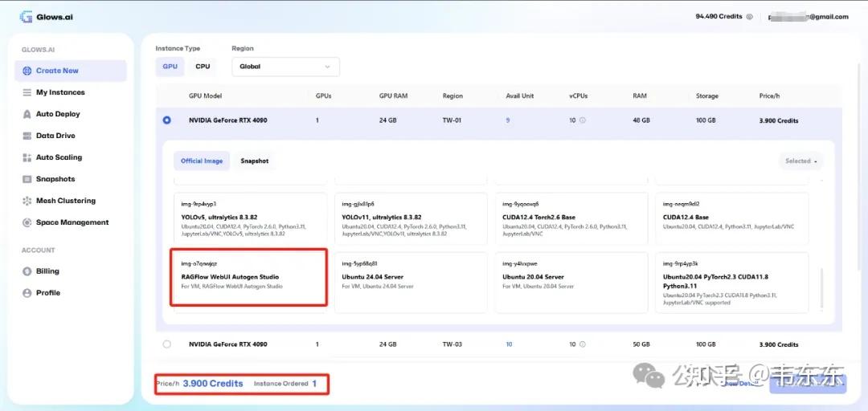Click the credits info icon beside 94.490 Credits

tap(750, 17)
